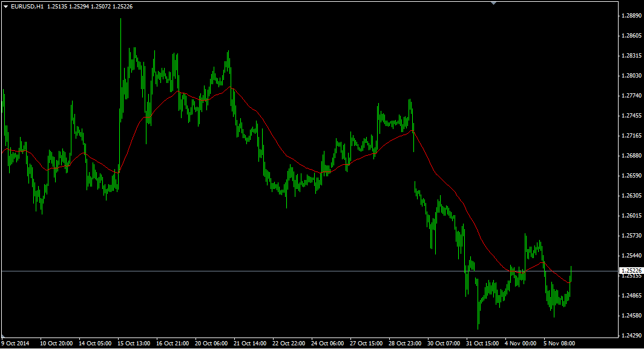Screen dimensions: 644x349
Task: Click the current price label 1.25226
Action: 631,271
